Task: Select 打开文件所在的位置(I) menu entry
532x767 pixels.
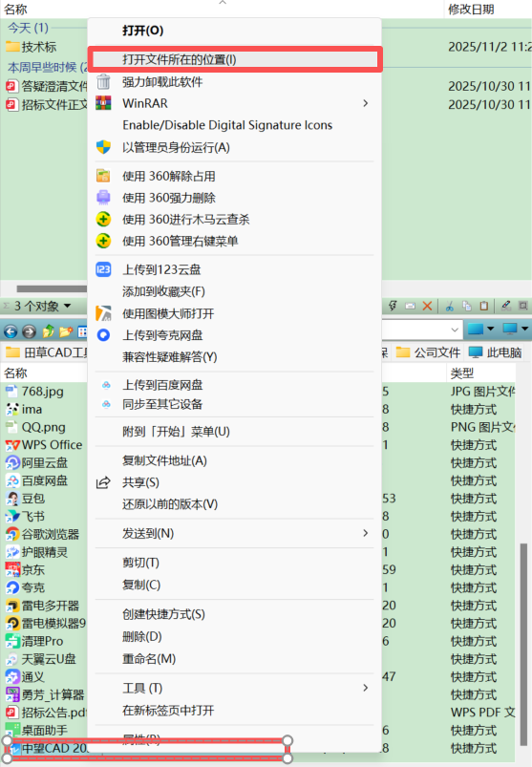Action: pos(235,59)
